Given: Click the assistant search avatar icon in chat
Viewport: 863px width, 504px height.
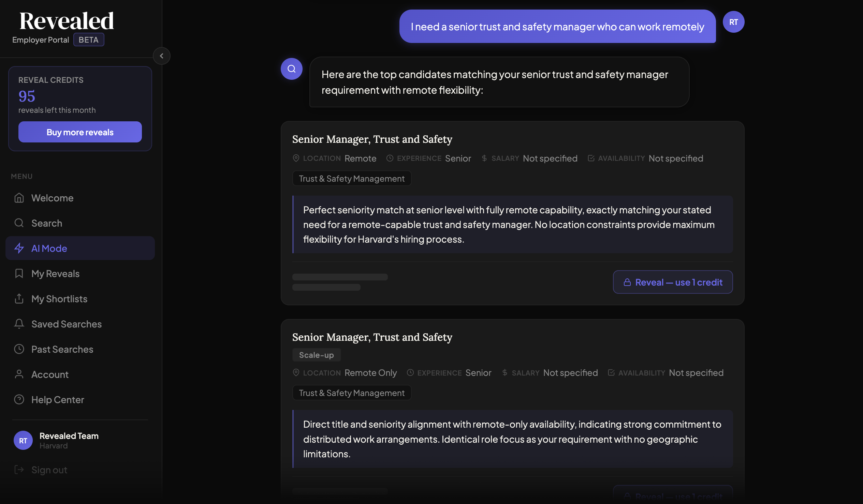Looking at the screenshot, I should (291, 69).
